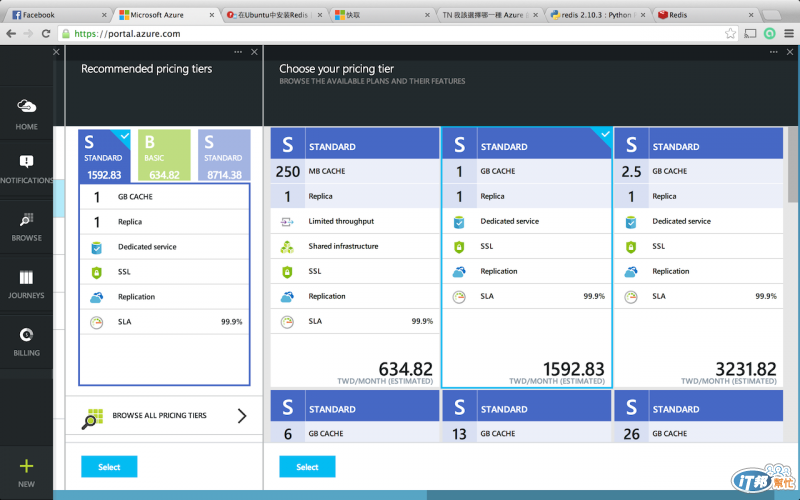Image resolution: width=800 pixels, height=500 pixels.
Task: Bookmark the page with star icon
Action: 730,34
